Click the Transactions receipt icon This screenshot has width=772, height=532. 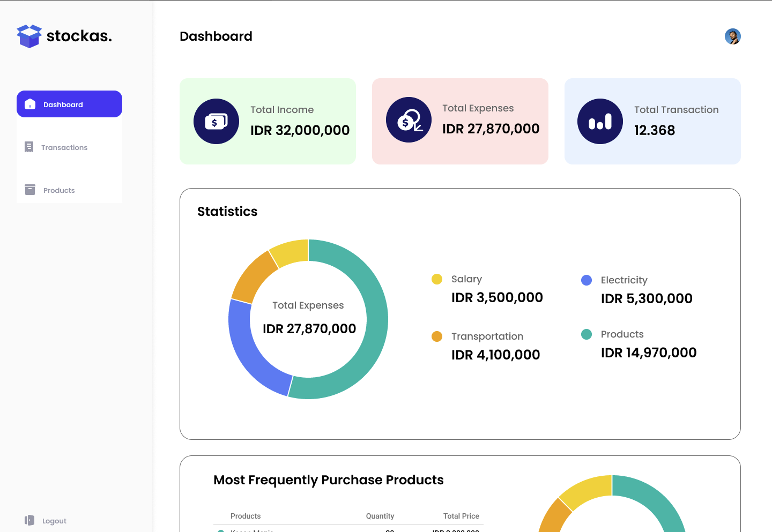[29, 147]
